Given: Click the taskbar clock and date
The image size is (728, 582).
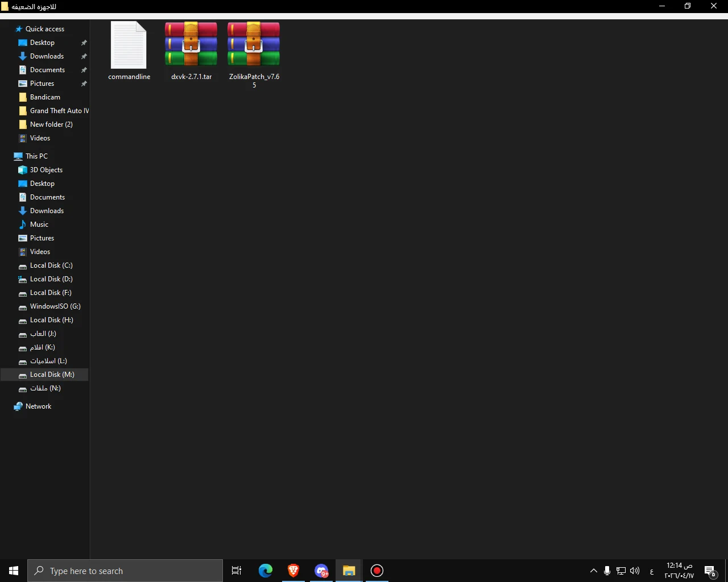Looking at the screenshot, I should click(679, 571).
